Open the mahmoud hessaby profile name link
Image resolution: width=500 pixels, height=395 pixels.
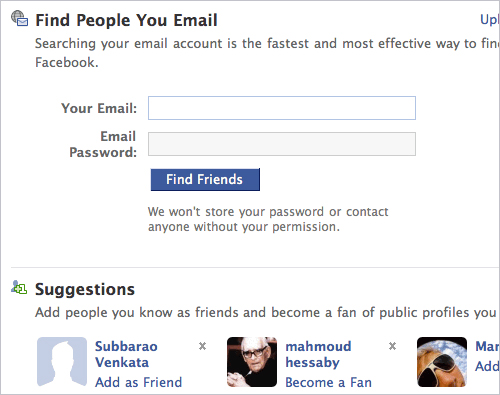click(x=318, y=354)
